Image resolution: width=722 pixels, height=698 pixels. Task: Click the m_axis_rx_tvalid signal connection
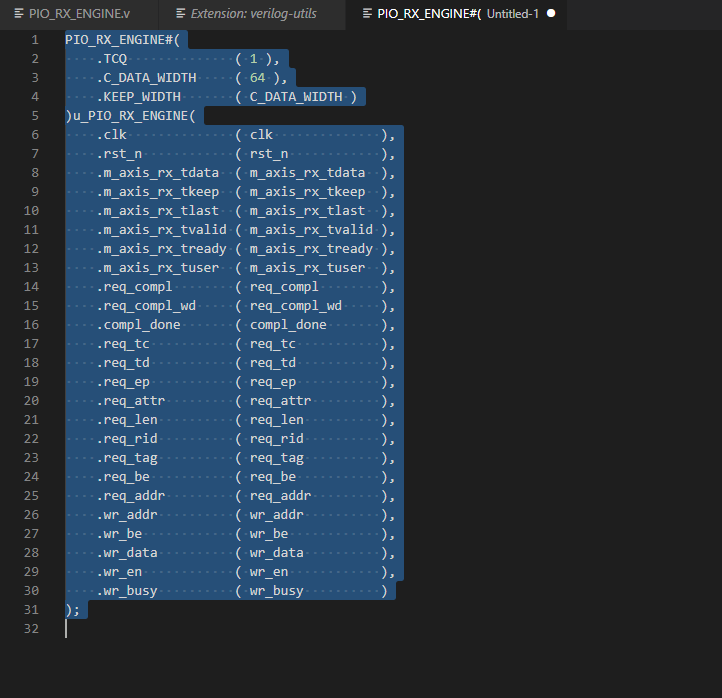pos(311,230)
